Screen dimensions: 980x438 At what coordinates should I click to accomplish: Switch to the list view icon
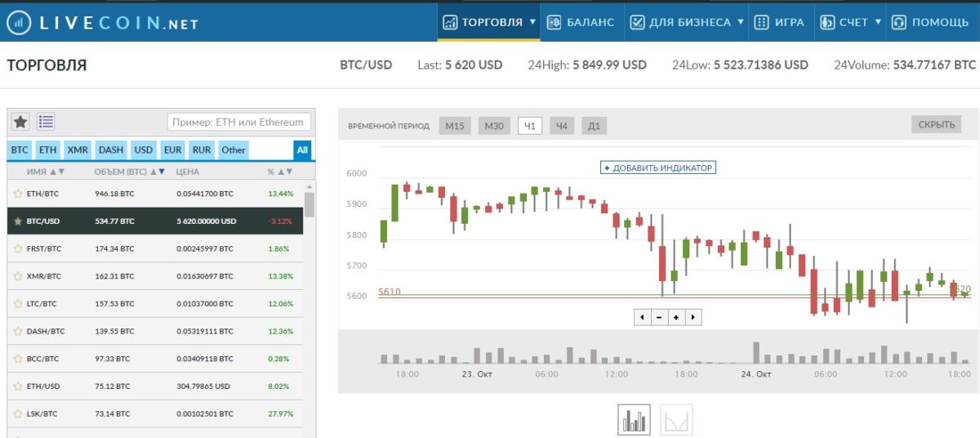tap(46, 122)
